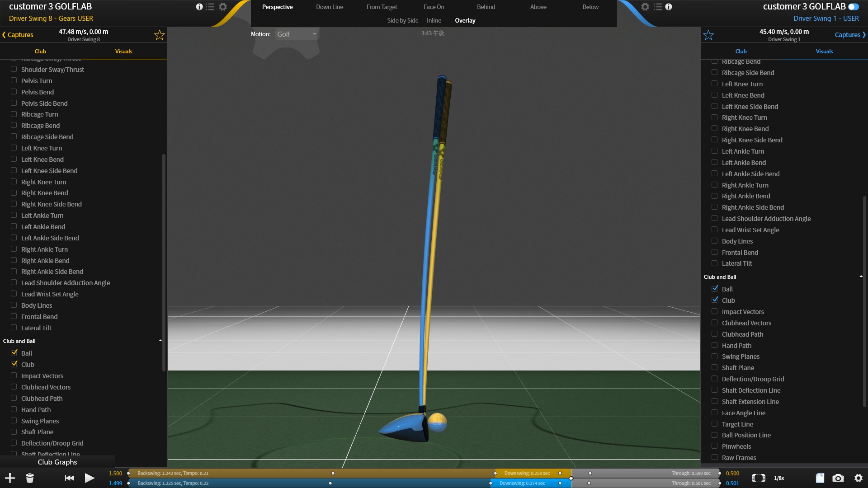This screenshot has width=868, height=488.
Task: Rewind swing to the start
Action: point(70,478)
